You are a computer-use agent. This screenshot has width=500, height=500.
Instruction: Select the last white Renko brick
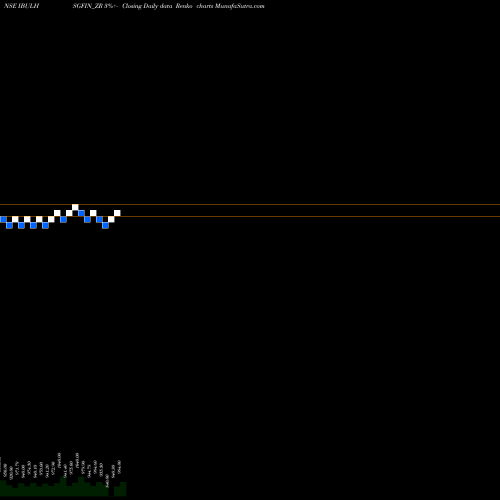(117, 213)
